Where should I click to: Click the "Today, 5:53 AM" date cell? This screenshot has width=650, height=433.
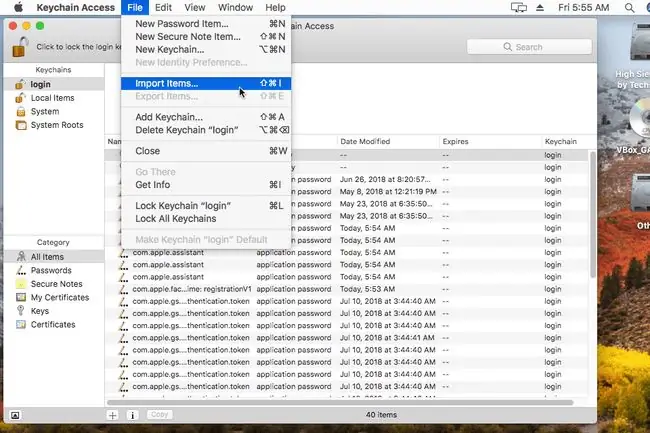coord(367,289)
